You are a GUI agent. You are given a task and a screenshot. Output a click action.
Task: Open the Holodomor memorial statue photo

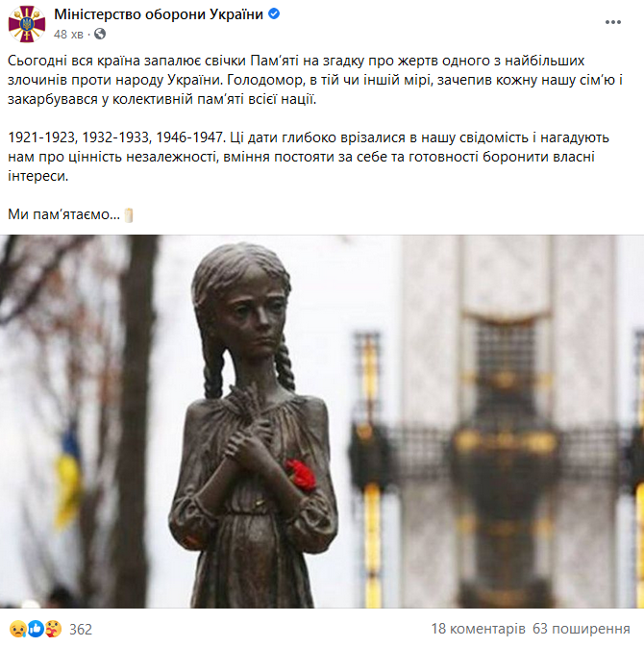click(x=322, y=421)
